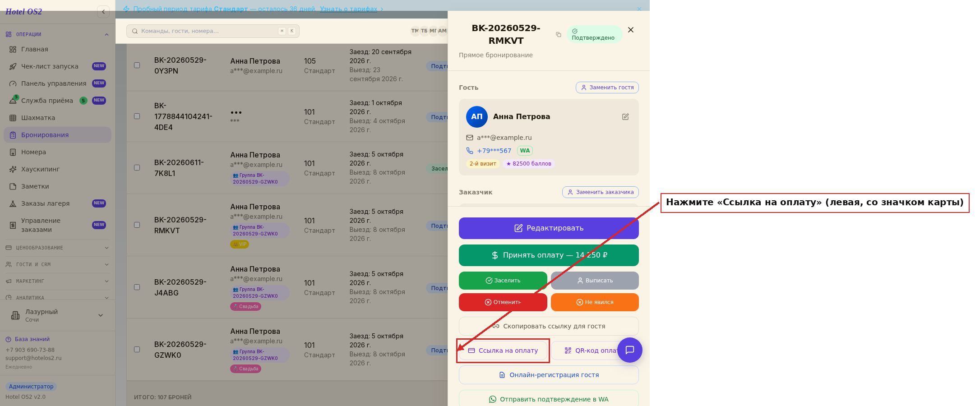980x406 pixels.
Task: Select checkbox for booking BK-20260611-7K8L1
Action: (x=137, y=167)
